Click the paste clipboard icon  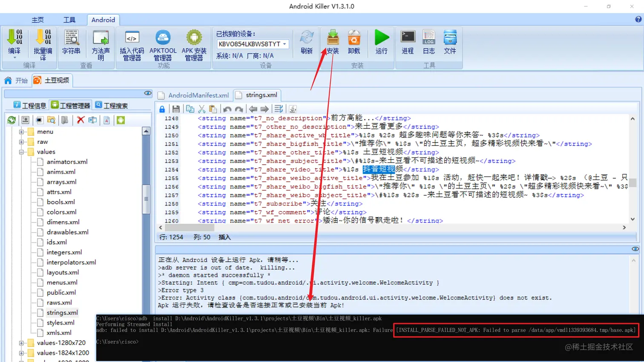point(213,109)
